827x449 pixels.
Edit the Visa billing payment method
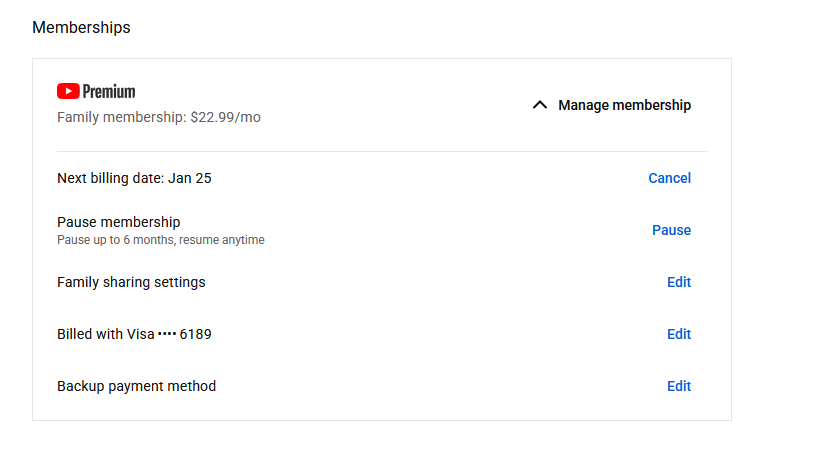pyautogui.click(x=679, y=334)
